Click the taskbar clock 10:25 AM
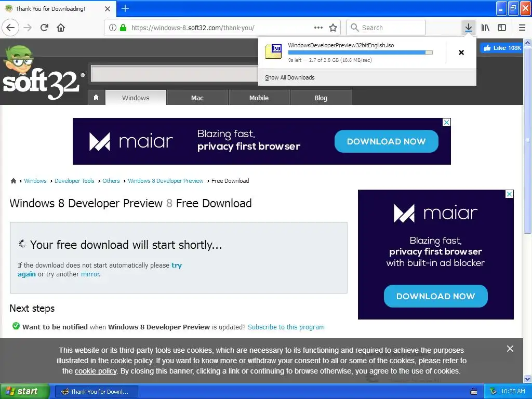Image resolution: width=532 pixels, height=399 pixels. pos(513,392)
